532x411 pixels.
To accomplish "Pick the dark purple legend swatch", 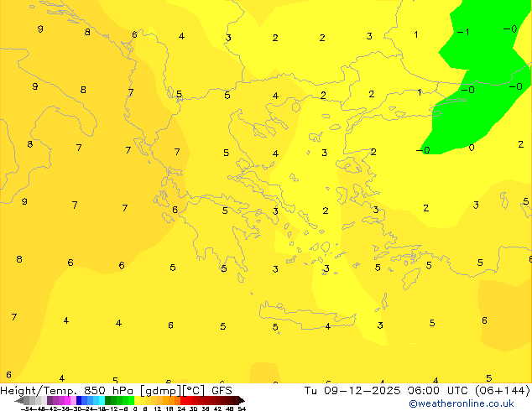I will coord(50,400).
